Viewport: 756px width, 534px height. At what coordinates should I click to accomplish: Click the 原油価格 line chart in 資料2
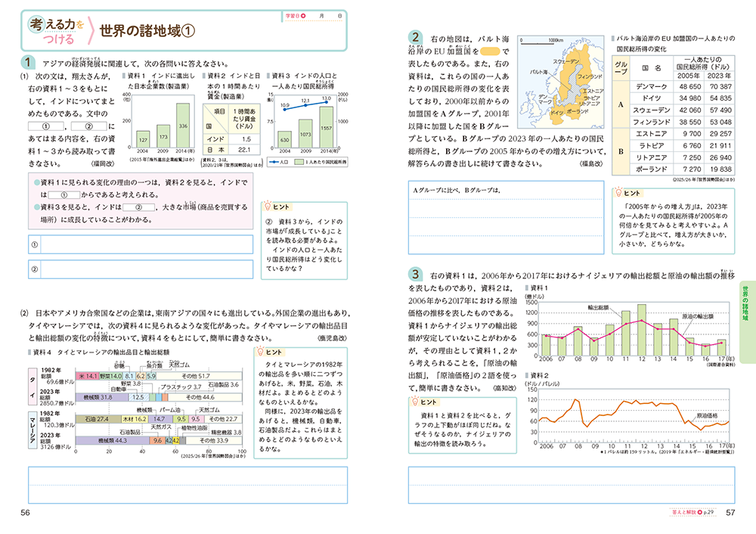(x=634, y=417)
